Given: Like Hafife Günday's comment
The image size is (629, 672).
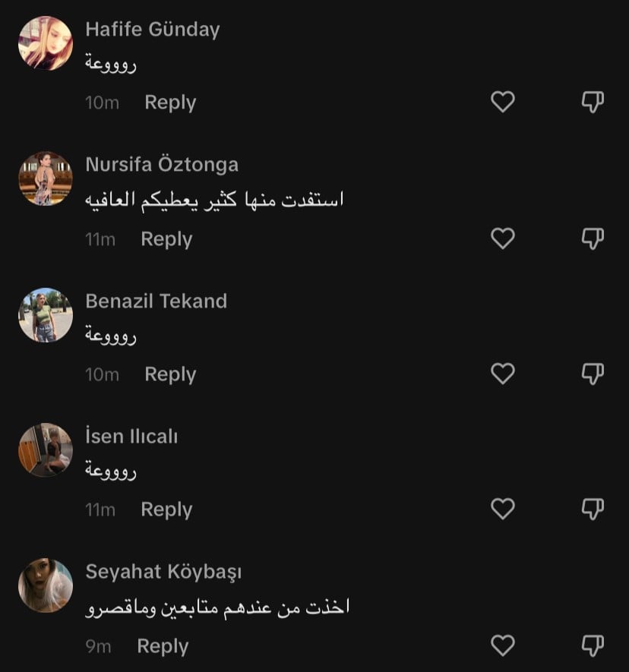Looking at the screenshot, I should pyautogui.click(x=503, y=102).
